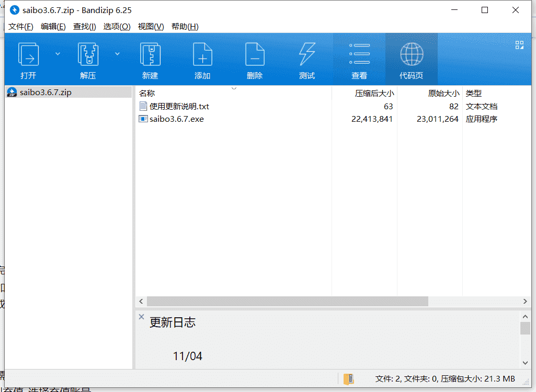Click the archive icon in status bar

tap(349, 378)
